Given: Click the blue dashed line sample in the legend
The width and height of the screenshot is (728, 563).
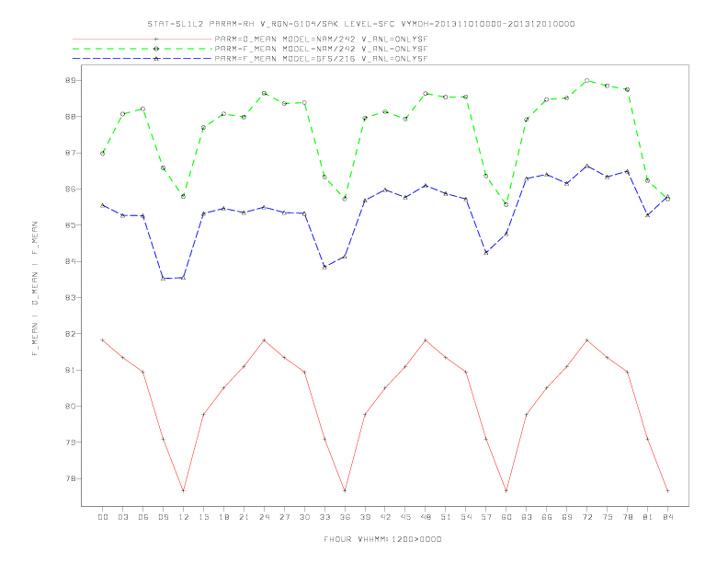Looking at the screenshot, I should 142,59.
